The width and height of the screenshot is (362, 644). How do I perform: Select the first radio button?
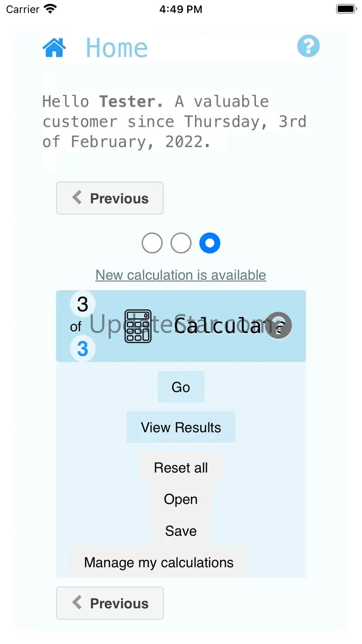[x=152, y=243]
